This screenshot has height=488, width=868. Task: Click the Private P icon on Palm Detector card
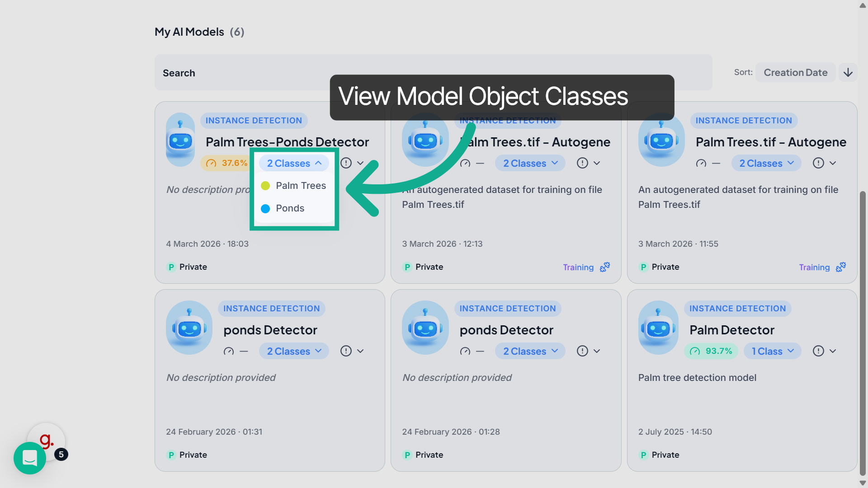(x=643, y=455)
